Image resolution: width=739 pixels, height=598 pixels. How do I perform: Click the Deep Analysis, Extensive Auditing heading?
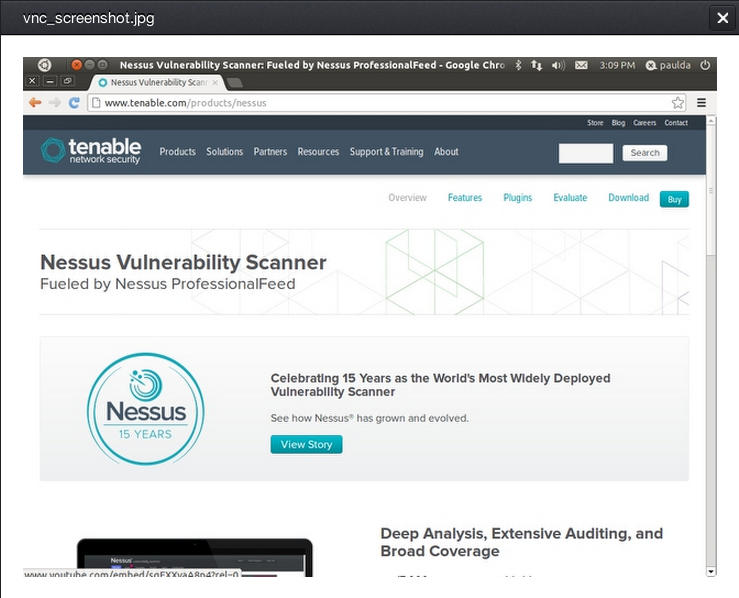(x=522, y=542)
